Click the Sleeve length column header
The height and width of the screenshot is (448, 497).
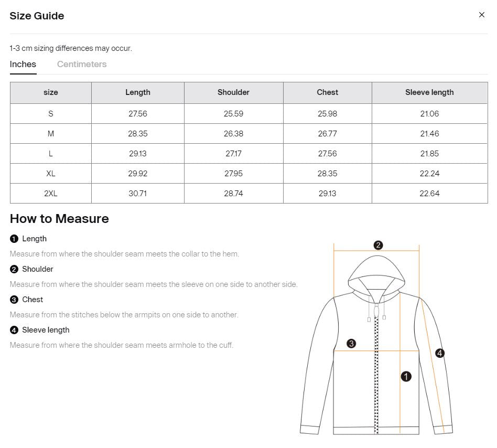point(429,92)
